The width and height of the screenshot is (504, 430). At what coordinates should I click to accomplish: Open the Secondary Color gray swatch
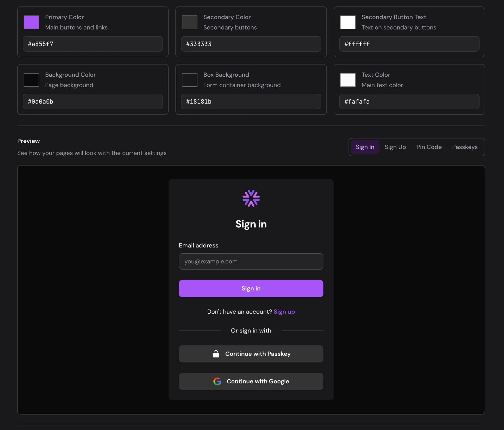[190, 22]
